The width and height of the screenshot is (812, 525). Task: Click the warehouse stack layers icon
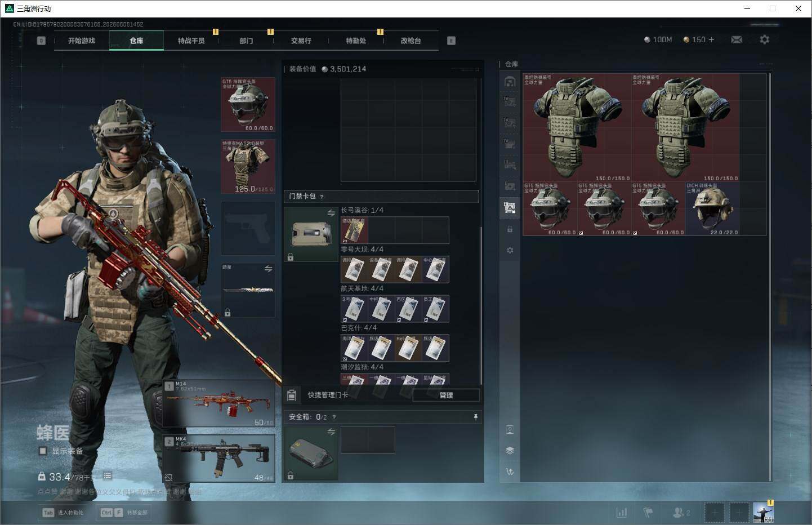point(510,451)
